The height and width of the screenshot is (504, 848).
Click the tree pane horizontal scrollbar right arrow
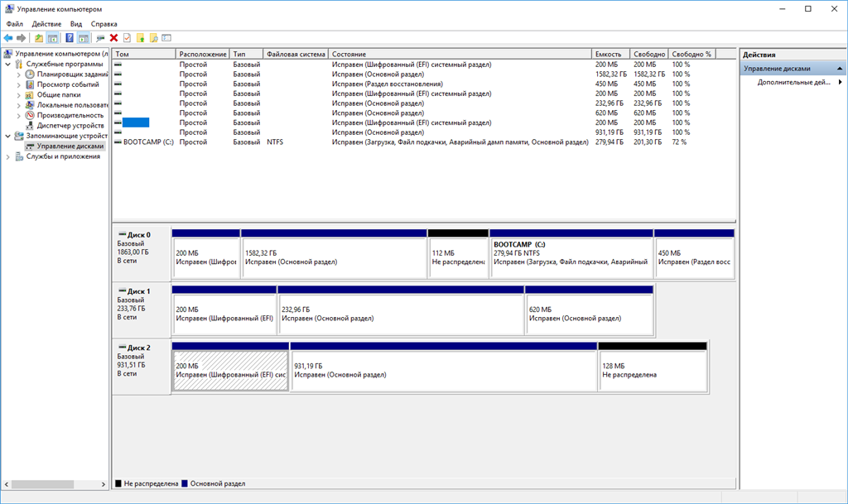tap(104, 485)
